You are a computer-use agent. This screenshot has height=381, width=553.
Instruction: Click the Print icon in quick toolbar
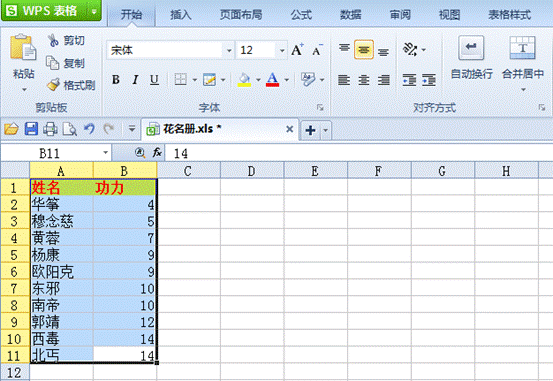(50, 129)
